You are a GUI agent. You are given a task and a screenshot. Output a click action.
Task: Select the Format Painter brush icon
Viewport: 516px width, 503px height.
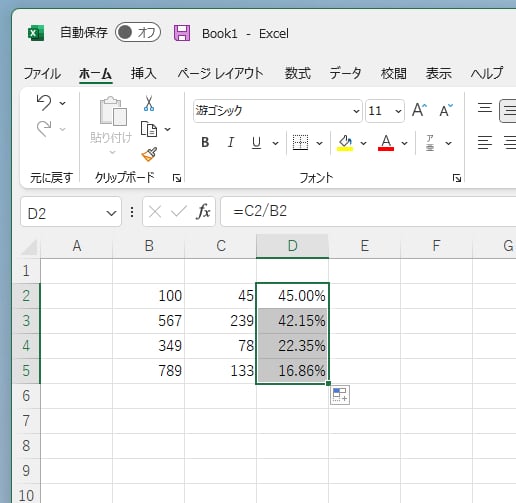[149, 154]
